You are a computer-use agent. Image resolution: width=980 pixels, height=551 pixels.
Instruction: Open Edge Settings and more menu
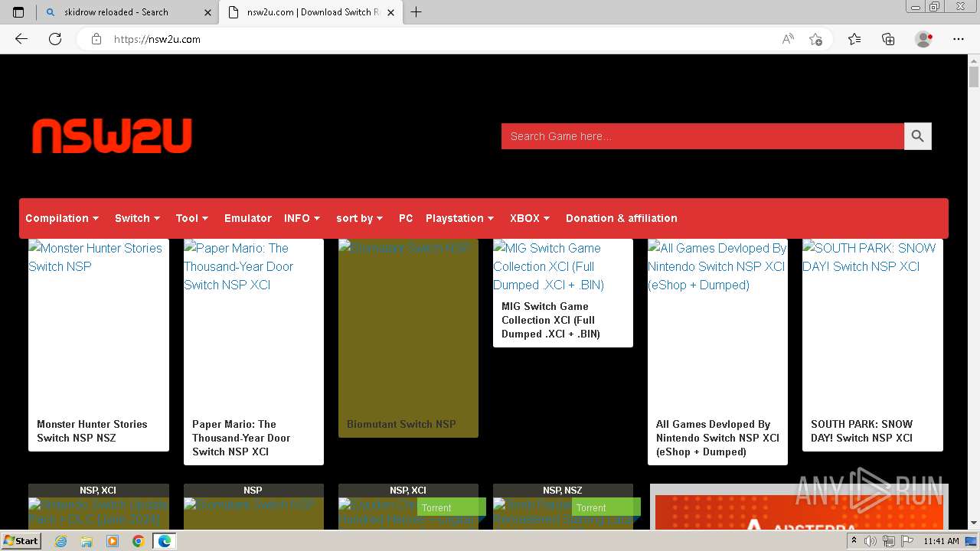click(x=959, y=39)
